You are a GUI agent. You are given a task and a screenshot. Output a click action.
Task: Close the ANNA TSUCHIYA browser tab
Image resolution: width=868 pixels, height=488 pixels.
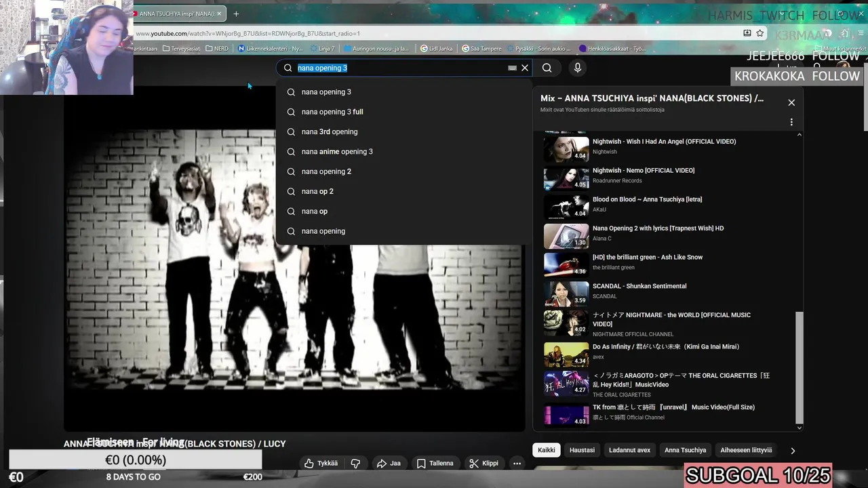pyautogui.click(x=220, y=14)
